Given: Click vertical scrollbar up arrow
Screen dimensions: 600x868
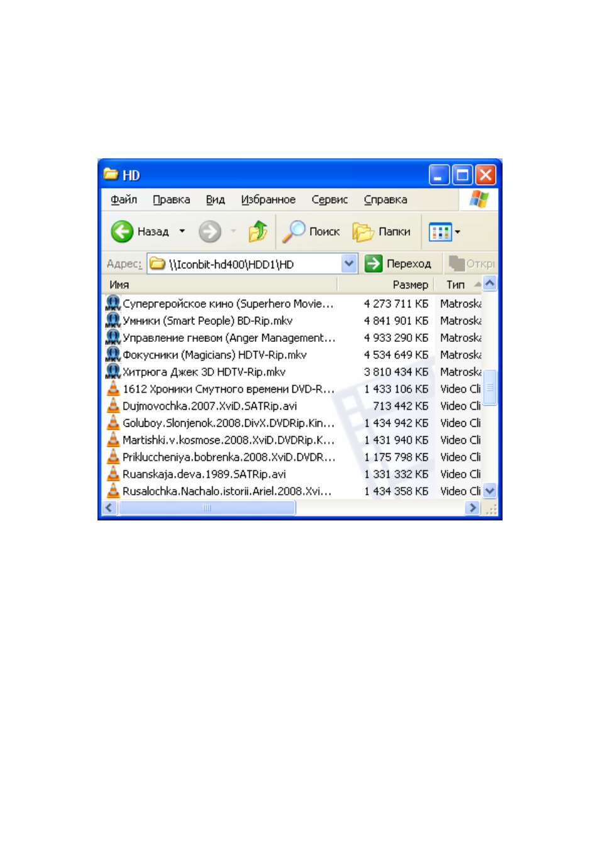Looking at the screenshot, I should (x=490, y=283).
